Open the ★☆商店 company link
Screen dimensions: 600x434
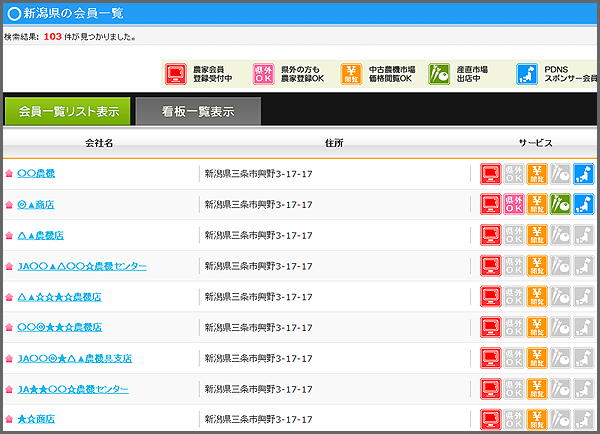[36, 419]
